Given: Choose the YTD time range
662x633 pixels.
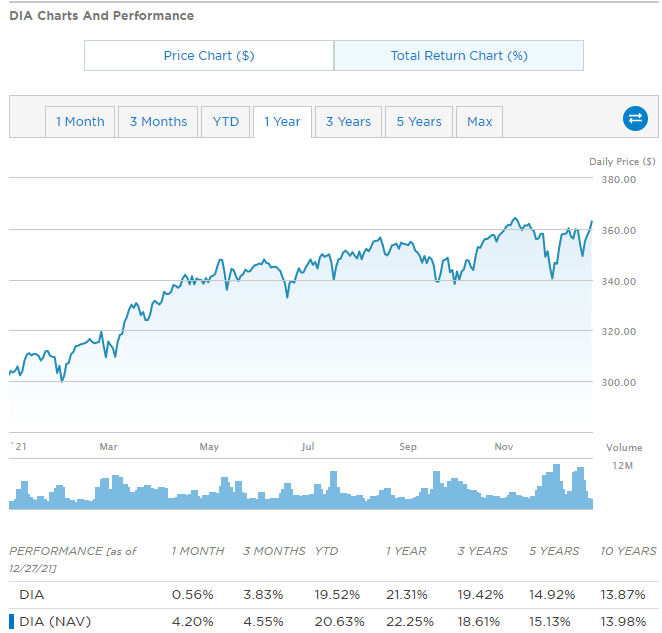Looking at the screenshot, I should pos(225,122).
